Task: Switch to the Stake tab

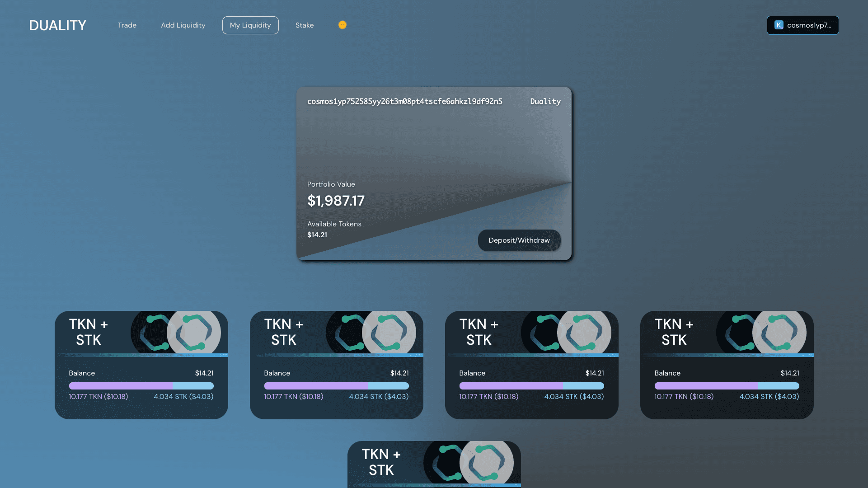Action: [305, 25]
